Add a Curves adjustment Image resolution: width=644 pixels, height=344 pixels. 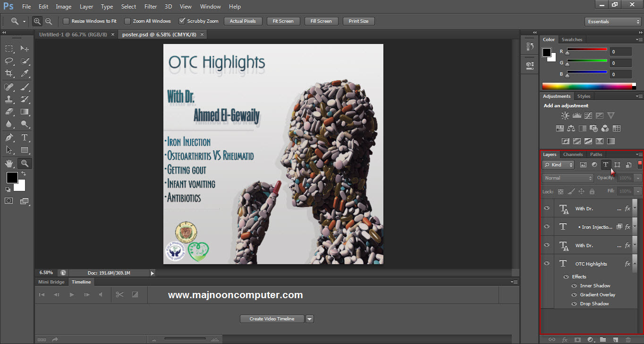click(588, 115)
